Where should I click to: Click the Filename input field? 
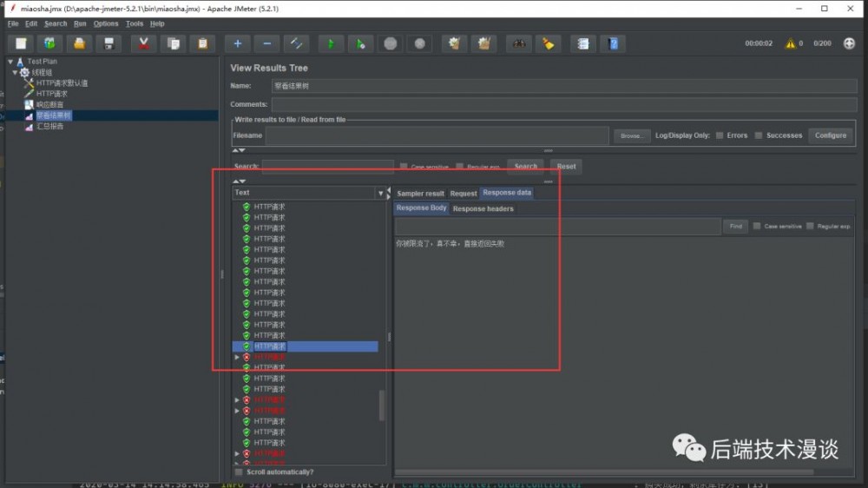437,135
